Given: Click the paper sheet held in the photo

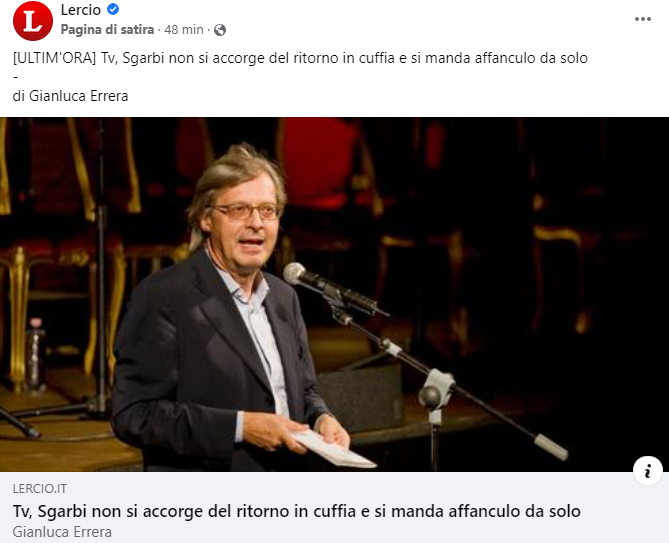Looking at the screenshot, I should pyautogui.click(x=333, y=449).
